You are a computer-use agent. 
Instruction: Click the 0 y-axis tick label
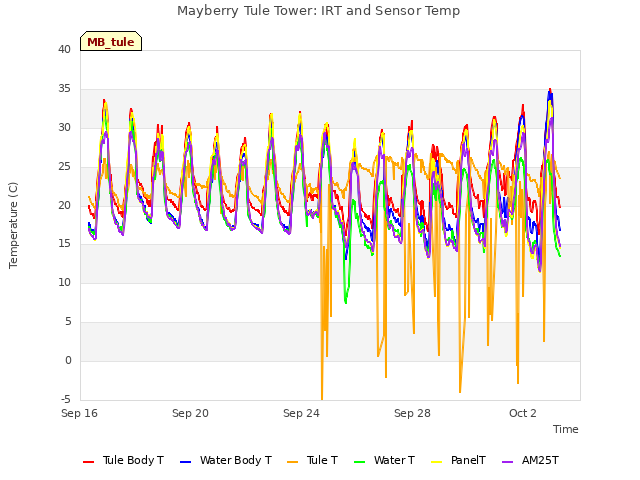click(68, 361)
